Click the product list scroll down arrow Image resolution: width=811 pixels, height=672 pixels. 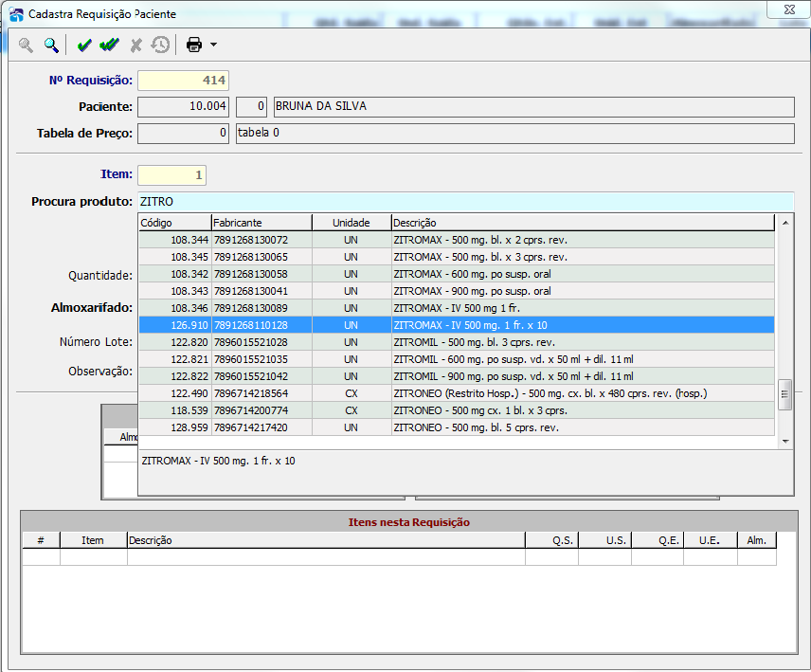[785, 442]
